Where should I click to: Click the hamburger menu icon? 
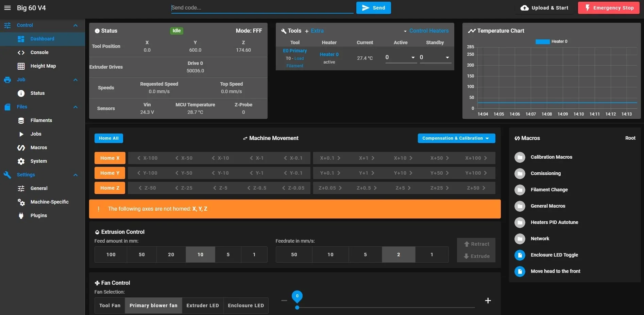[7, 8]
